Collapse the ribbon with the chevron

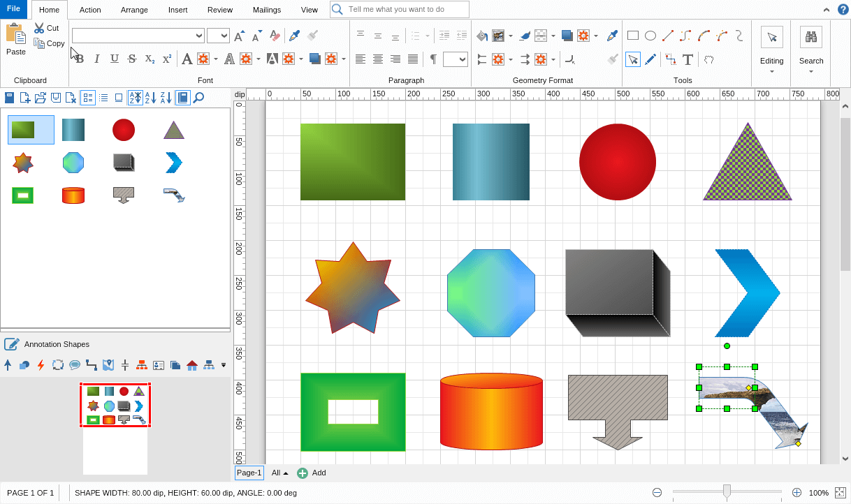826,9
